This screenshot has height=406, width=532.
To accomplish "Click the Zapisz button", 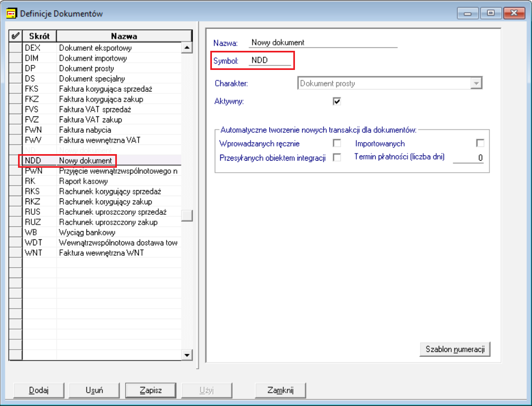I will (151, 390).
